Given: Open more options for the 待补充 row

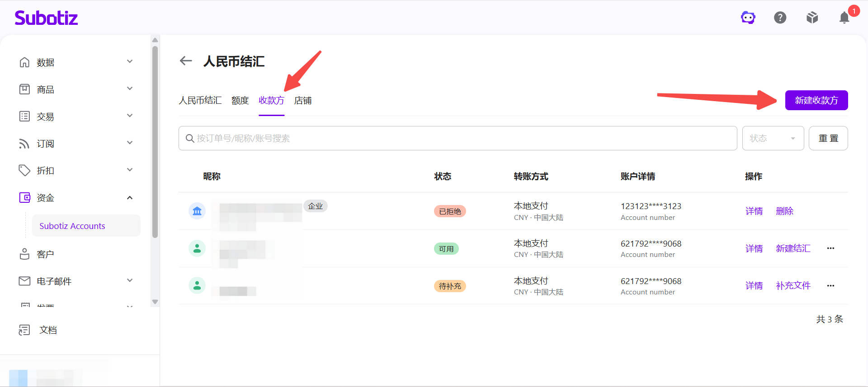Looking at the screenshot, I should pyautogui.click(x=830, y=285).
